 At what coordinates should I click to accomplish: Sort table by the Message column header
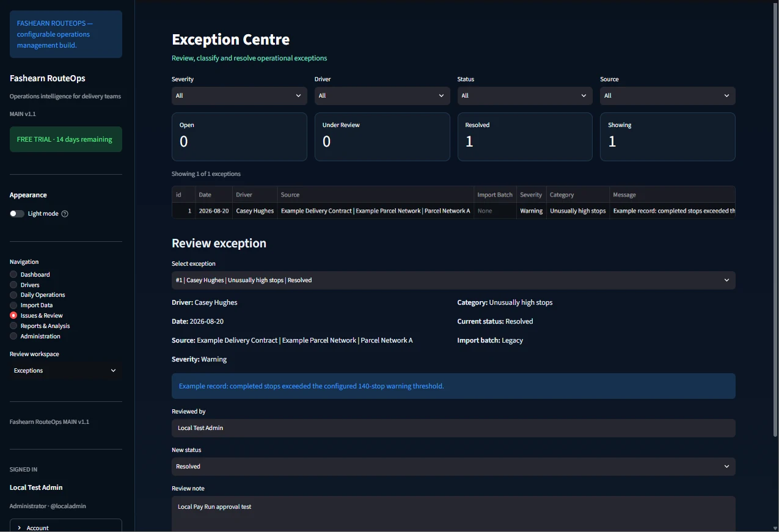672,195
